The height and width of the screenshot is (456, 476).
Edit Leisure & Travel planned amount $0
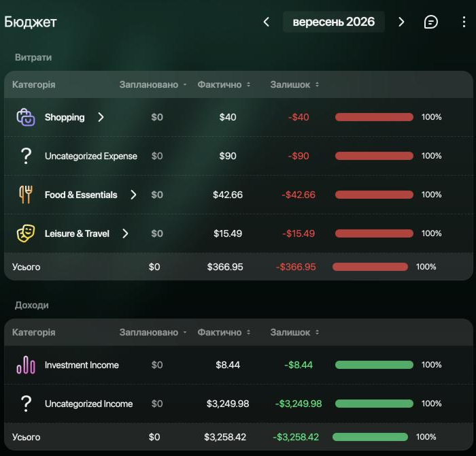point(157,233)
